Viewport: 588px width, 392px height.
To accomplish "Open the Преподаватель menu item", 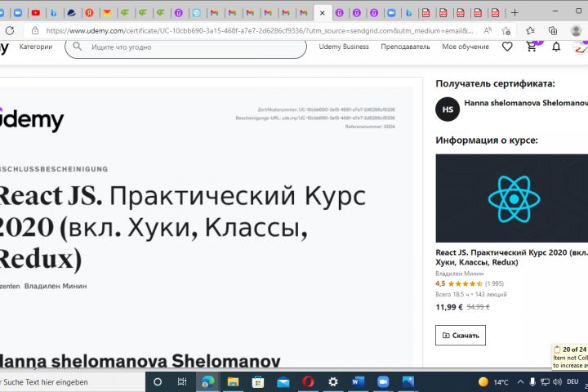I will coord(405,47).
